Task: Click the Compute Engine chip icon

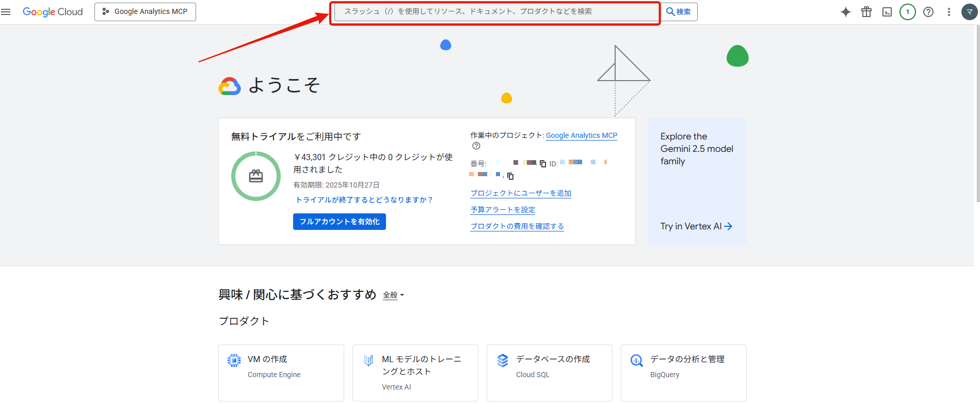Action: point(234,360)
